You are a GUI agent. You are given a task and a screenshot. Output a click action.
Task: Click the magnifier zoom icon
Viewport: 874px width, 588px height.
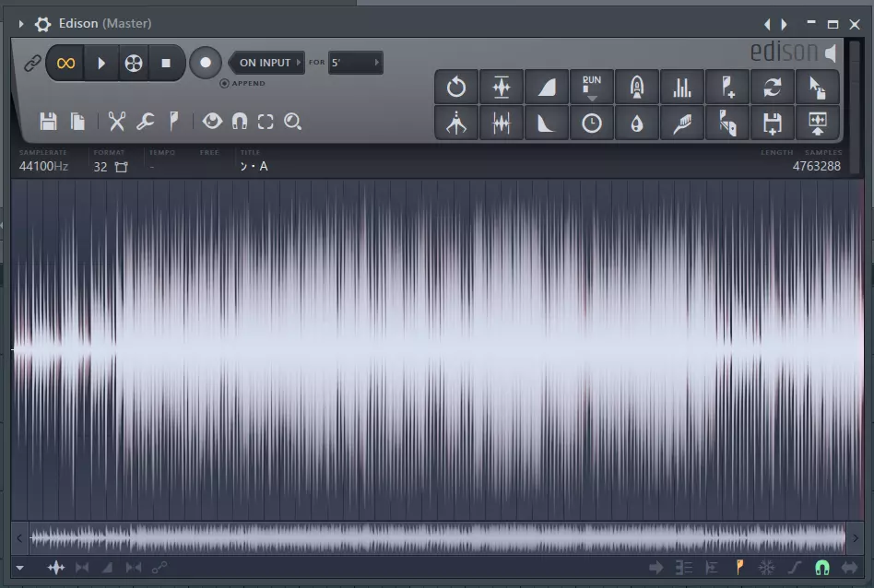293,122
